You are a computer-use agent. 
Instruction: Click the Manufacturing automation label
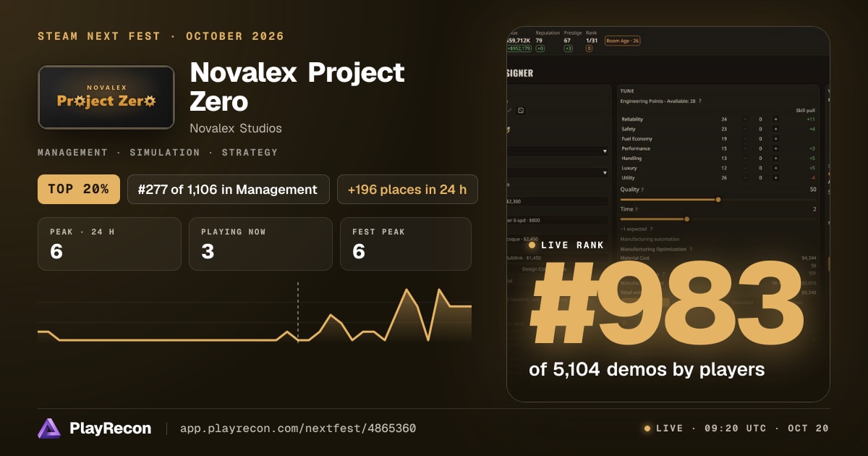click(x=650, y=239)
